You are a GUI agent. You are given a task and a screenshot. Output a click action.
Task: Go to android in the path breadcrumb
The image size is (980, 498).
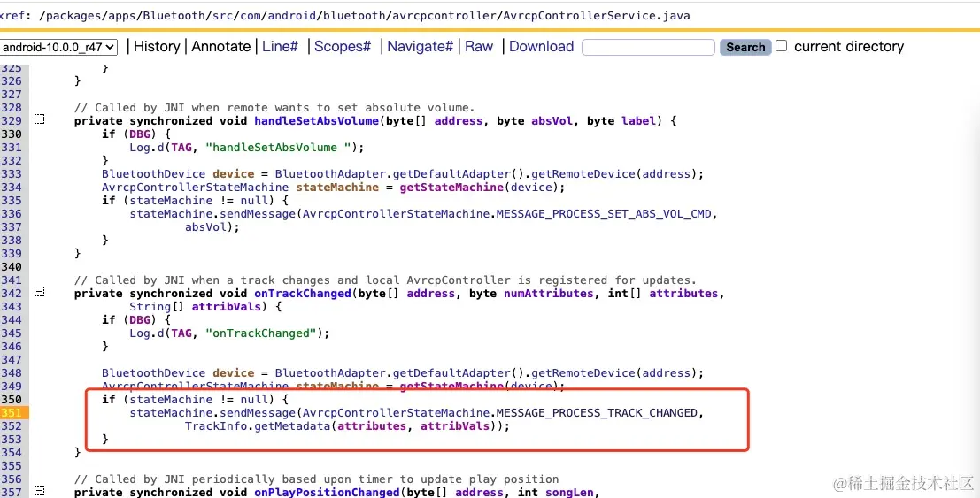[x=290, y=16]
